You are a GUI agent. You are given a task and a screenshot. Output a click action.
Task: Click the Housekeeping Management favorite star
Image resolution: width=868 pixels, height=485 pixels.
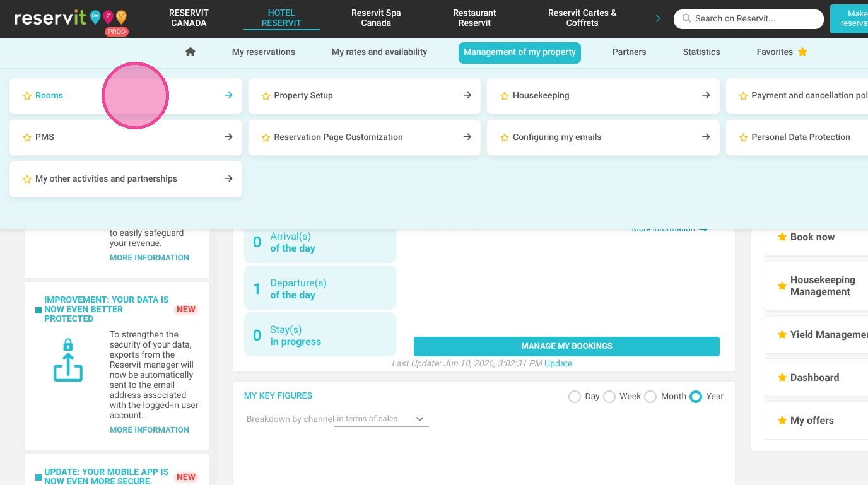click(782, 286)
